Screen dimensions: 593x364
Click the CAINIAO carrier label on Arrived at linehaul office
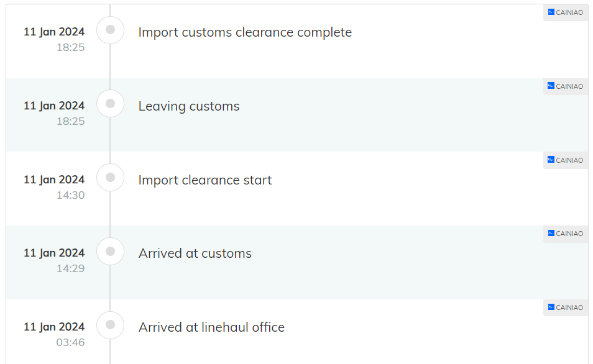(569, 307)
